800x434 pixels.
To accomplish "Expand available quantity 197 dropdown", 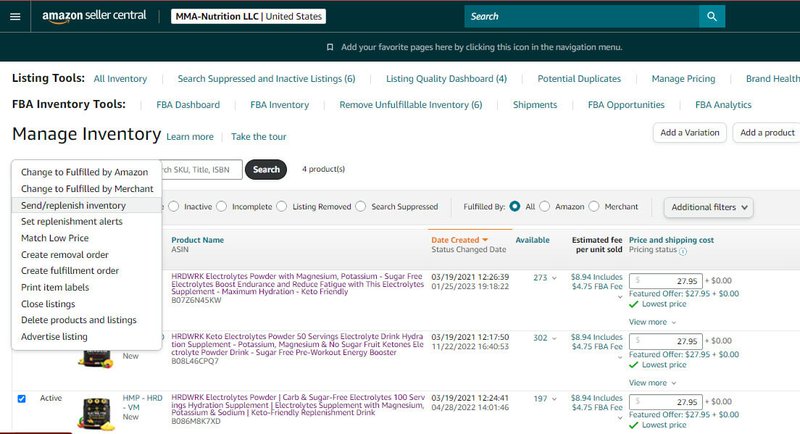I will click(554, 399).
